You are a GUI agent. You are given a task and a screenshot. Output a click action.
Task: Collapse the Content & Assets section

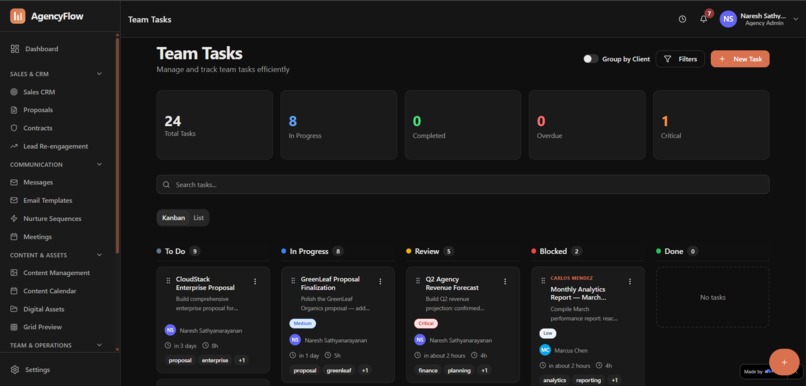[x=99, y=255]
